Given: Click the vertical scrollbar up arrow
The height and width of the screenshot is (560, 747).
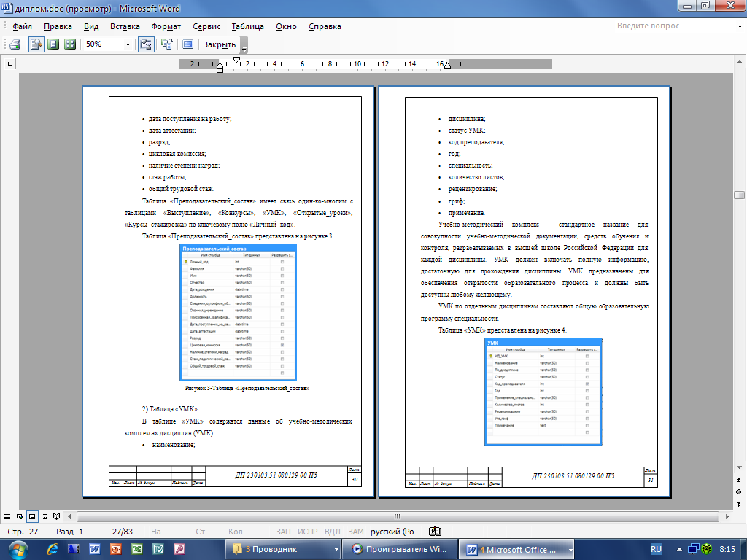Looking at the screenshot, I should pos(739,61).
